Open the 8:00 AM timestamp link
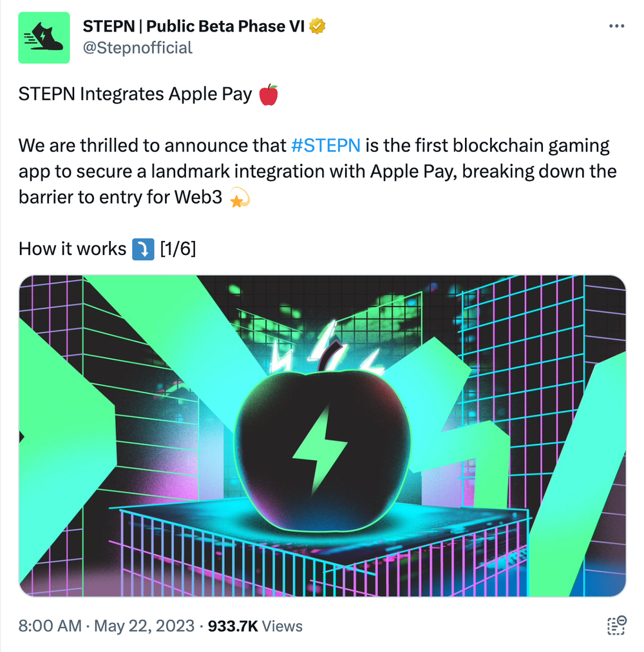 point(50,626)
